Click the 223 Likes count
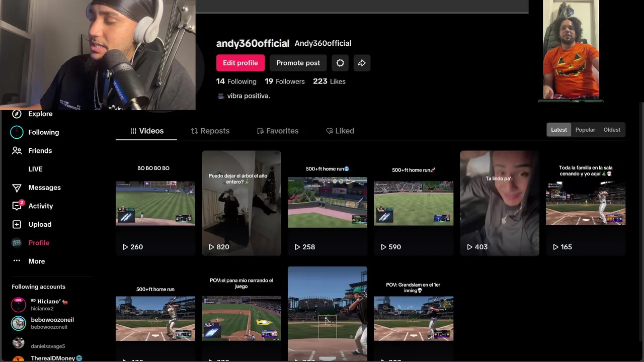 (329, 81)
